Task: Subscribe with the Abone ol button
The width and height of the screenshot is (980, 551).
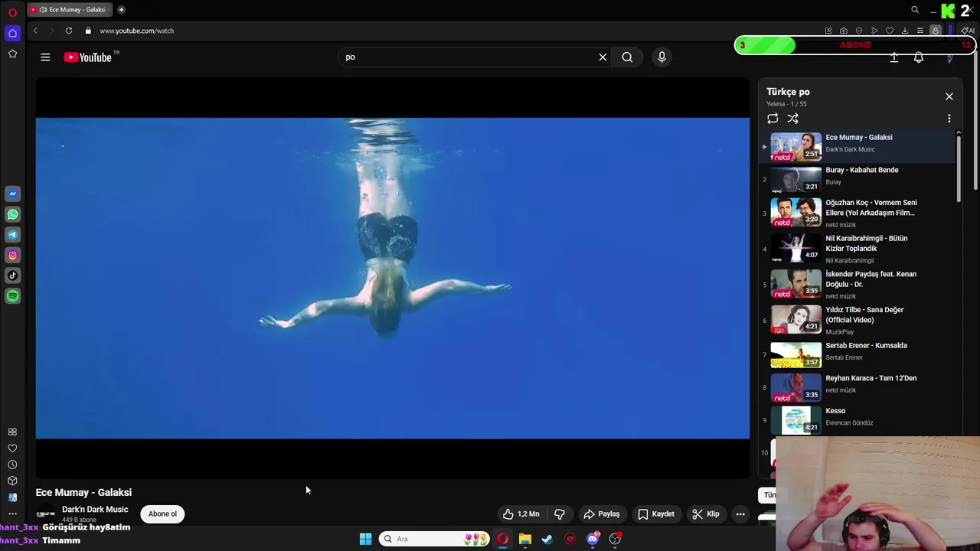Action: coord(162,514)
